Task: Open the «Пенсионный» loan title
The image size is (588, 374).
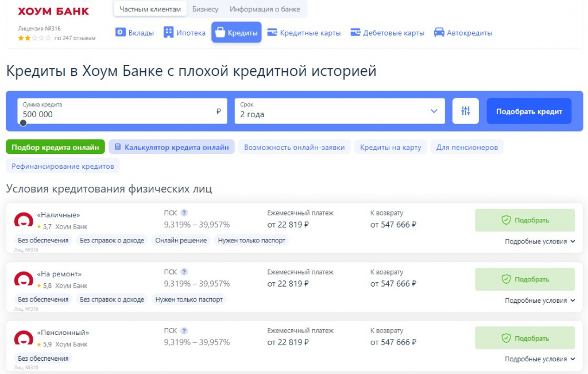Action: click(x=63, y=333)
